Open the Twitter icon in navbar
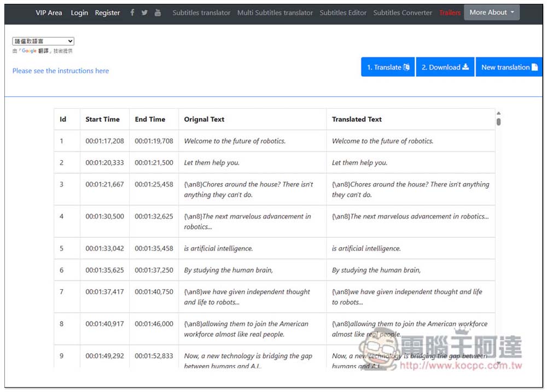The width and height of the screenshot is (547, 392). point(144,13)
